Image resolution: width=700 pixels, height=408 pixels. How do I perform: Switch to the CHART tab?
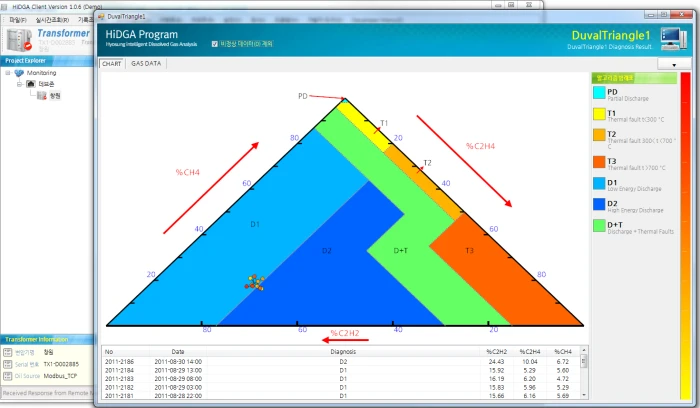tap(112, 64)
